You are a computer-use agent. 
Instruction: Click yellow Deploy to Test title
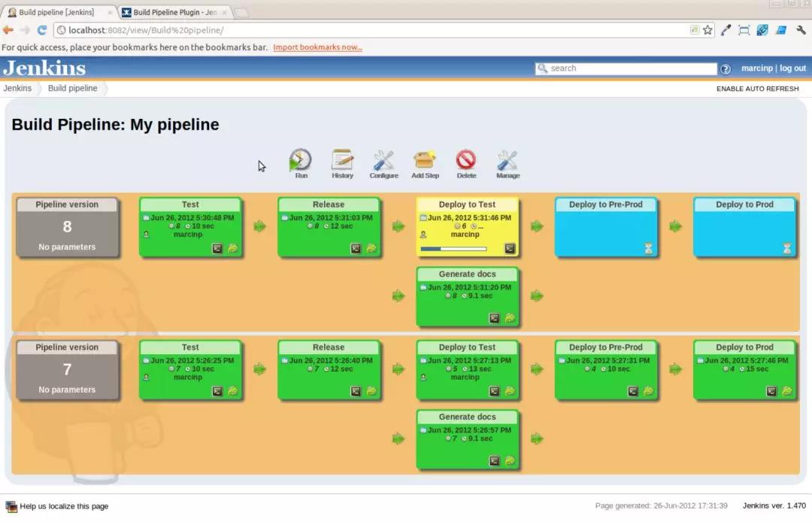click(x=467, y=205)
